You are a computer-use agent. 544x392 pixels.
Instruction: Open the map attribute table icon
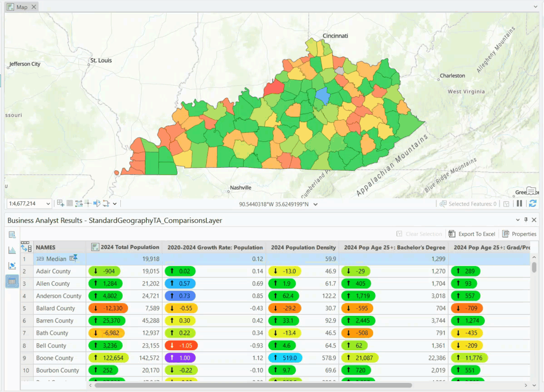[x=69, y=203]
